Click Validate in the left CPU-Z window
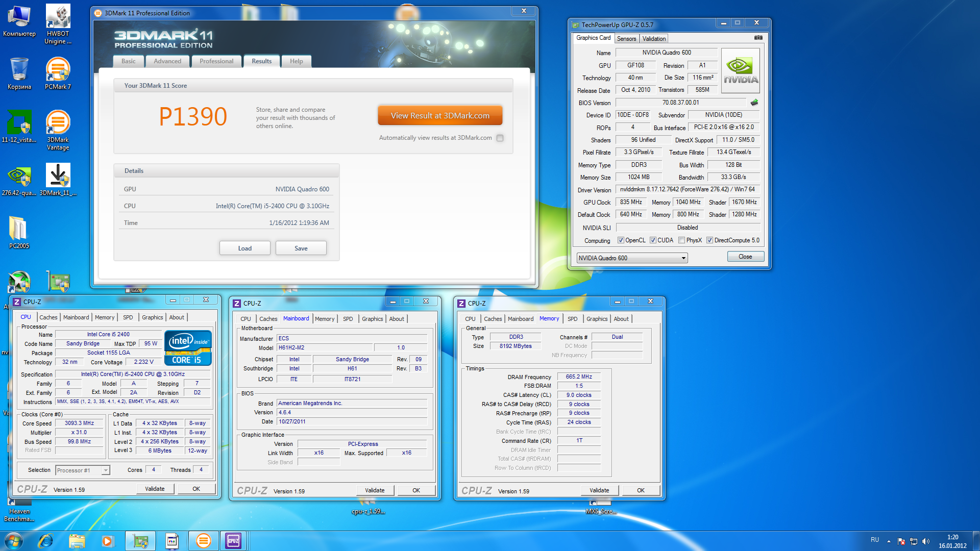This screenshot has width=980, height=551. tap(155, 489)
